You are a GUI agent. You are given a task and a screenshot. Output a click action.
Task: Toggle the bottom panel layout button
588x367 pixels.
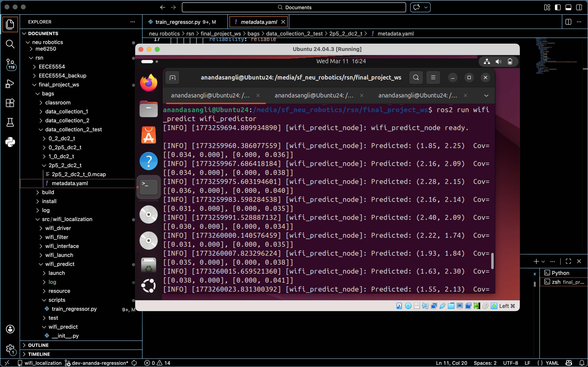[x=568, y=7]
